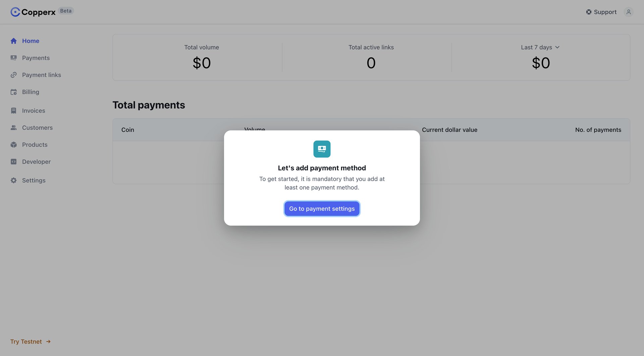Click the Support help icon

click(589, 12)
